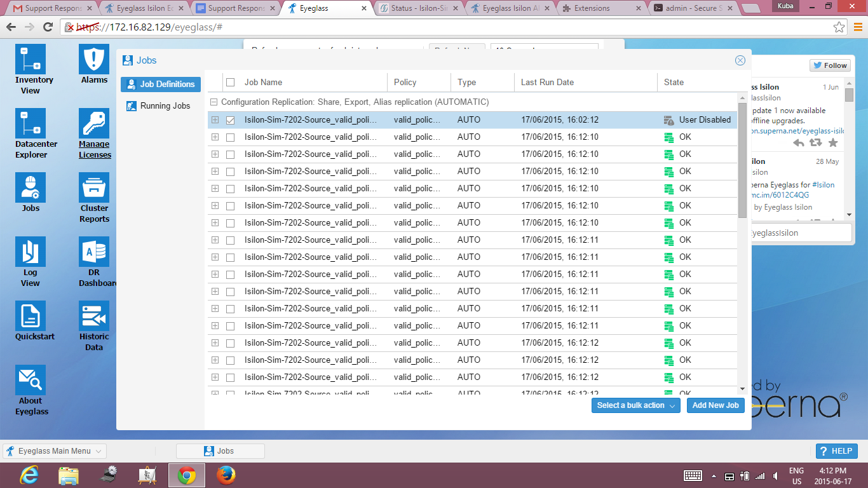Toggle the select-all checkbox in the table header
The width and height of the screenshot is (868, 488).
coord(230,82)
